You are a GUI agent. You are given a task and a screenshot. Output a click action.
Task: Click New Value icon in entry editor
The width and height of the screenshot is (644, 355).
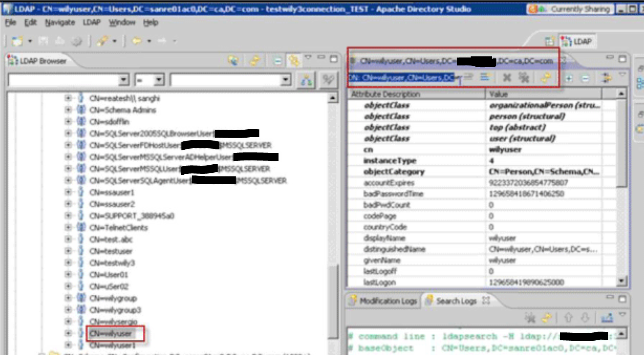coord(486,77)
